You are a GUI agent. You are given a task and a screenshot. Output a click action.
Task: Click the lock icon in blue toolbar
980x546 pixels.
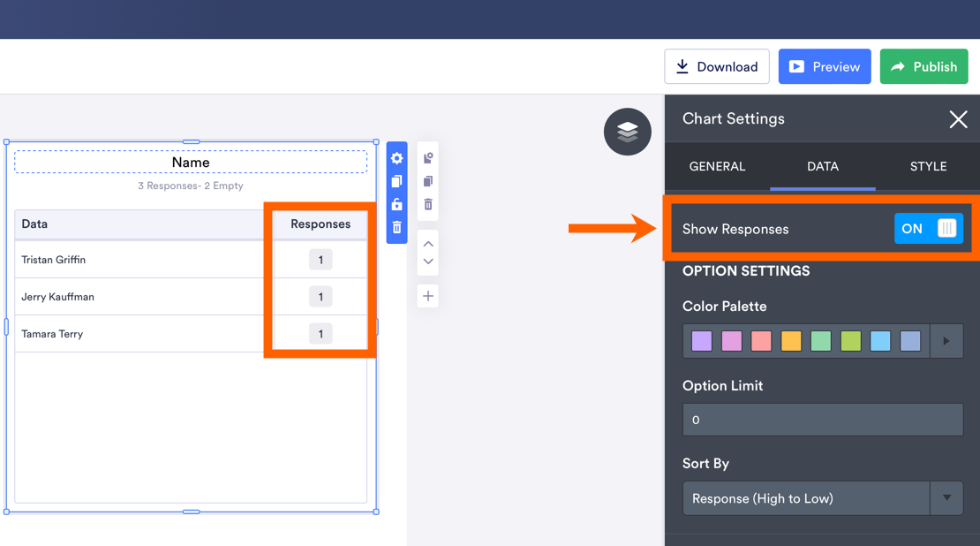[397, 204]
